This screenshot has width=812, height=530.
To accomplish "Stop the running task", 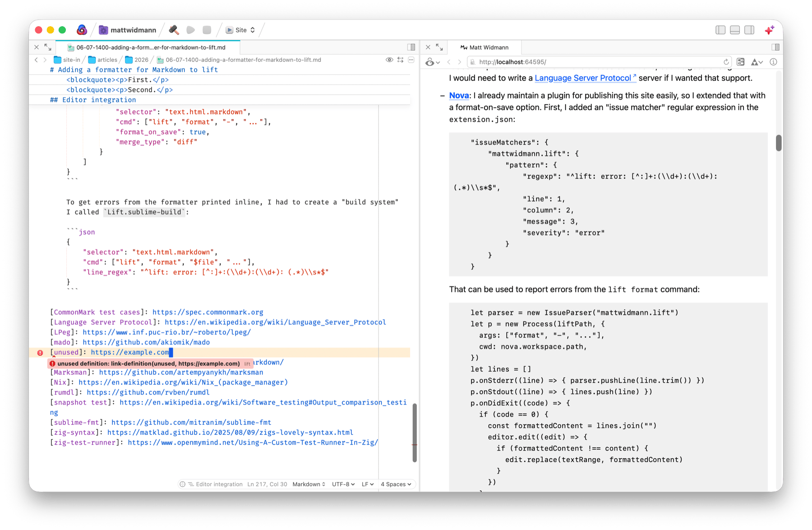I will [x=207, y=30].
